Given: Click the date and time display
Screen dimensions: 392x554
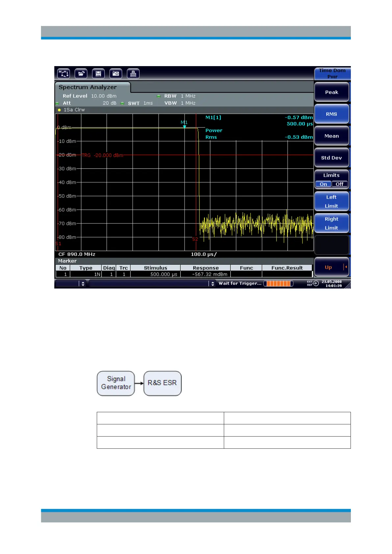Looking at the screenshot, I should pos(332,284).
